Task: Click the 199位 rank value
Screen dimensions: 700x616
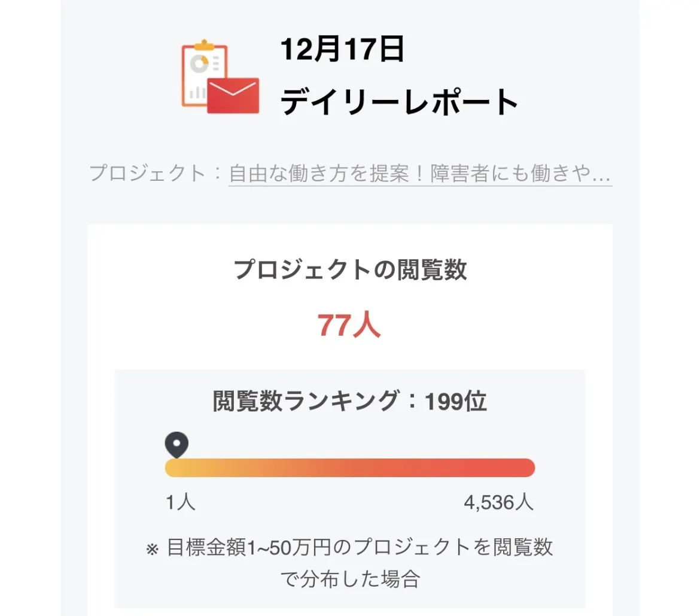Action: tap(456, 402)
